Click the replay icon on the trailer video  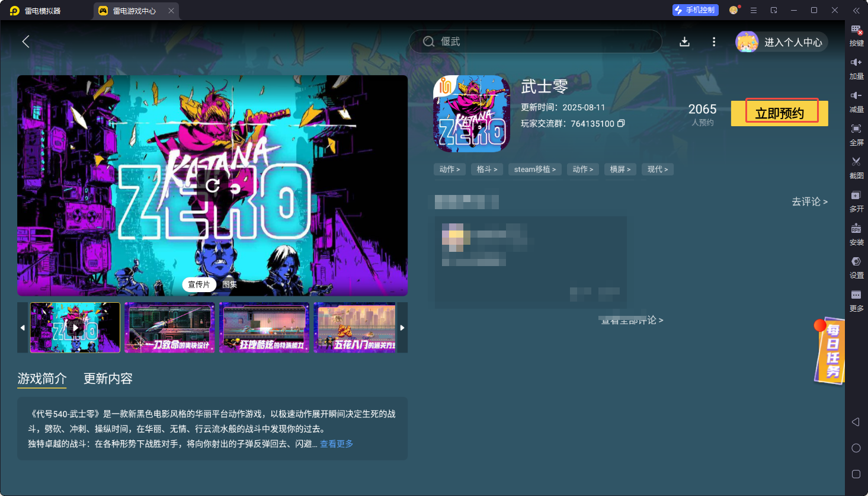(213, 185)
